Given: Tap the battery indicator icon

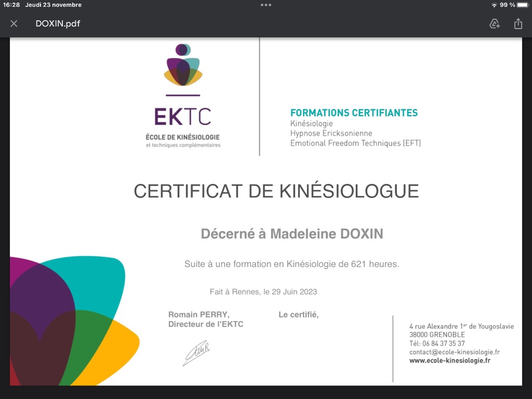Looking at the screenshot, I should click(522, 5).
